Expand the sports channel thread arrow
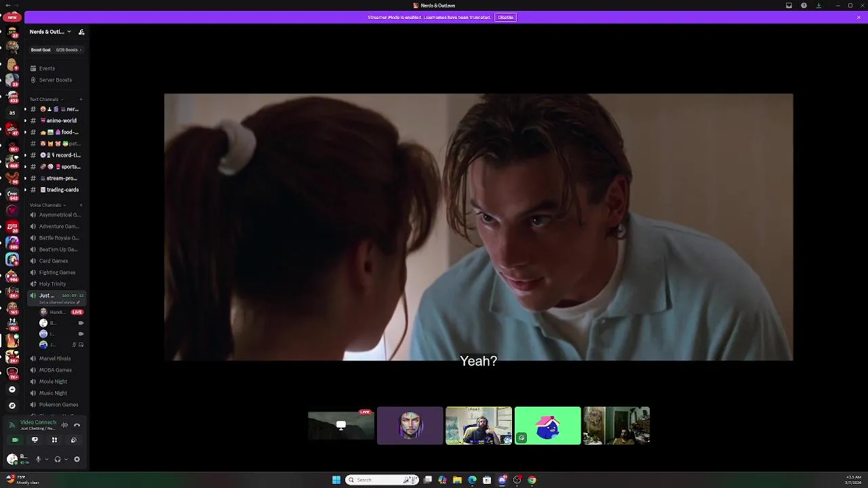This screenshot has width=868, height=488. (25, 167)
